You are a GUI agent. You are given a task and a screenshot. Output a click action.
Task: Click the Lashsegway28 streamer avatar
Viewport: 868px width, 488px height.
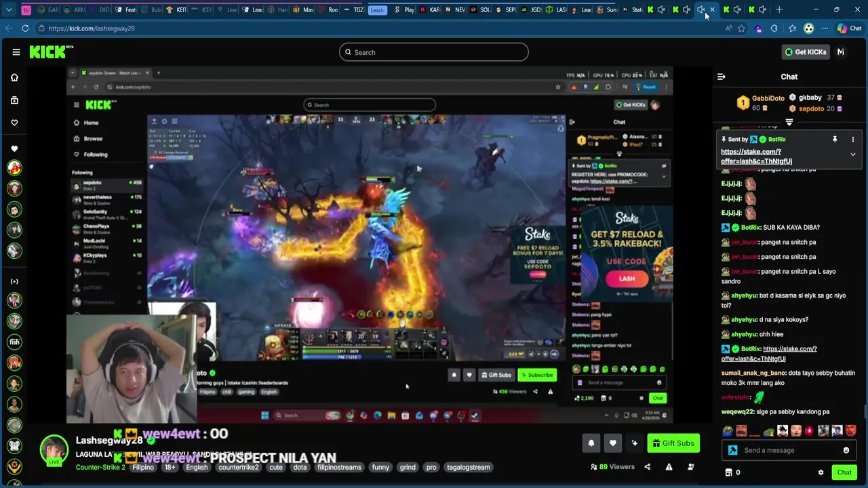coord(54,449)
